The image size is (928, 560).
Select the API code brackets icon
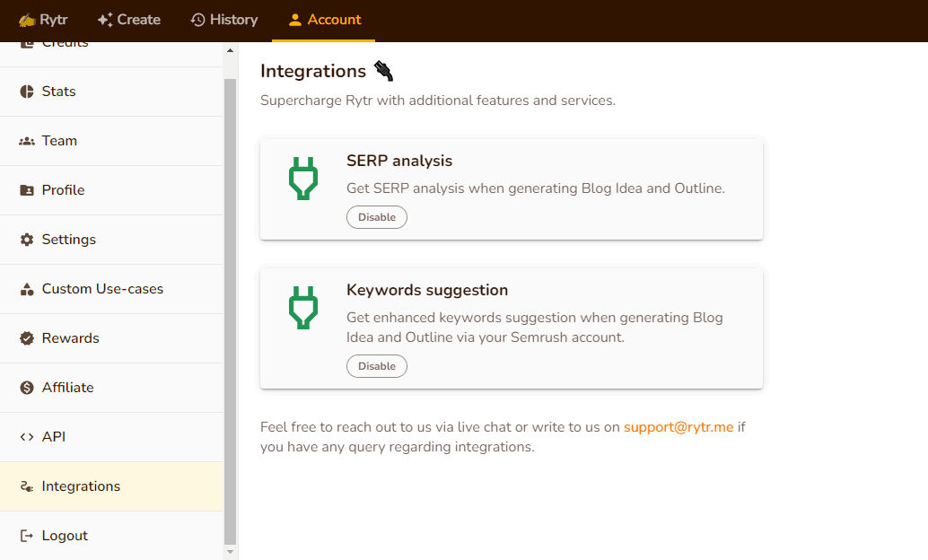click(25, 436)
